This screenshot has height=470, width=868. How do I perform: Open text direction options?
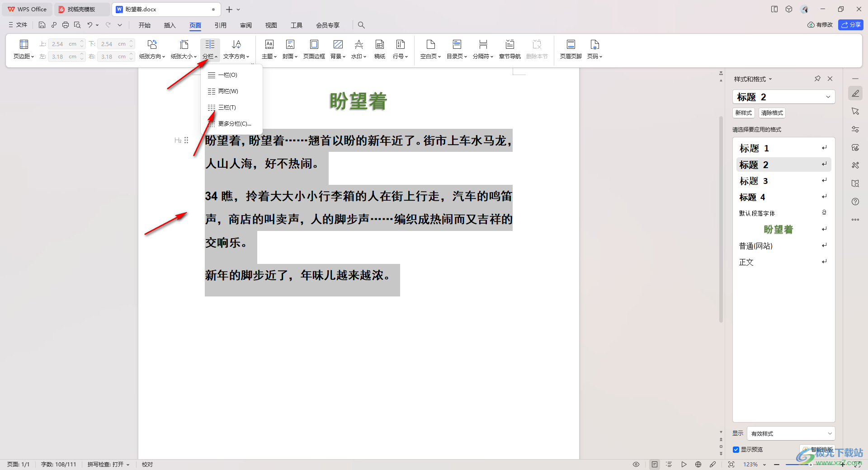(x=236, y=49)
